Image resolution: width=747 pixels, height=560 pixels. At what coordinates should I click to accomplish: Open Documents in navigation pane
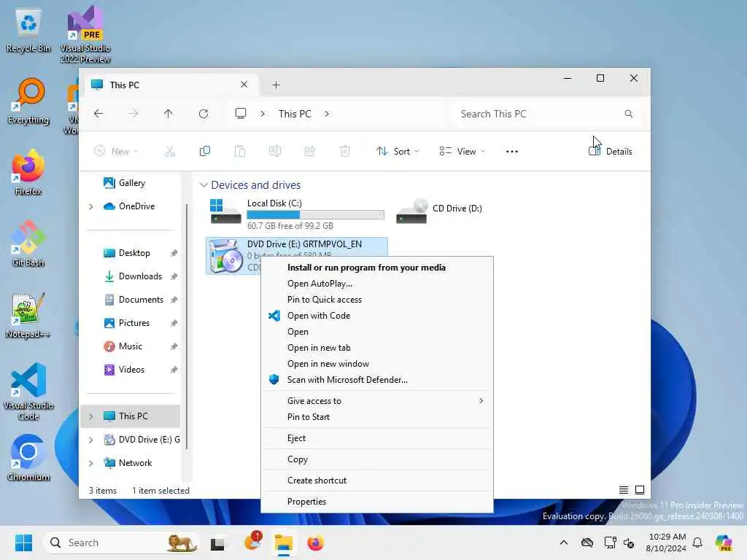pos(141,300)
